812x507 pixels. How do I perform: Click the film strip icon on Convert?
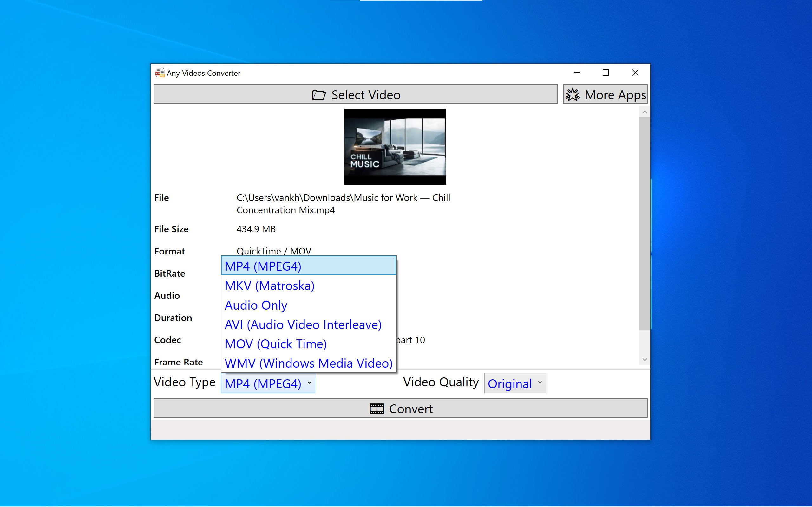click(377, 409)
